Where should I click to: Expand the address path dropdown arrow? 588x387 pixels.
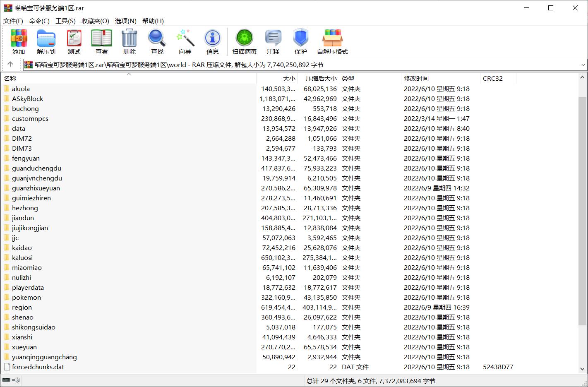click(583, 65)
